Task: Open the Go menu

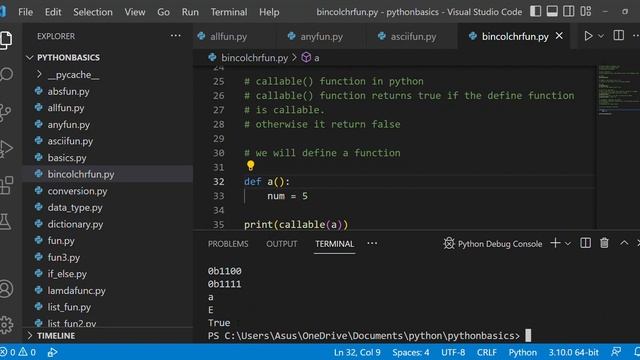Action: (163, 12)
